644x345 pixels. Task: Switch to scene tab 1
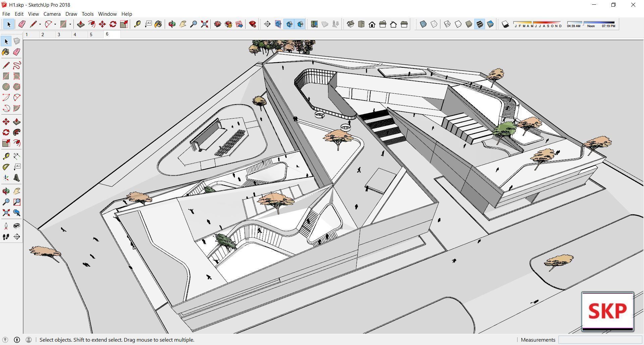click(x=31, y=34)
